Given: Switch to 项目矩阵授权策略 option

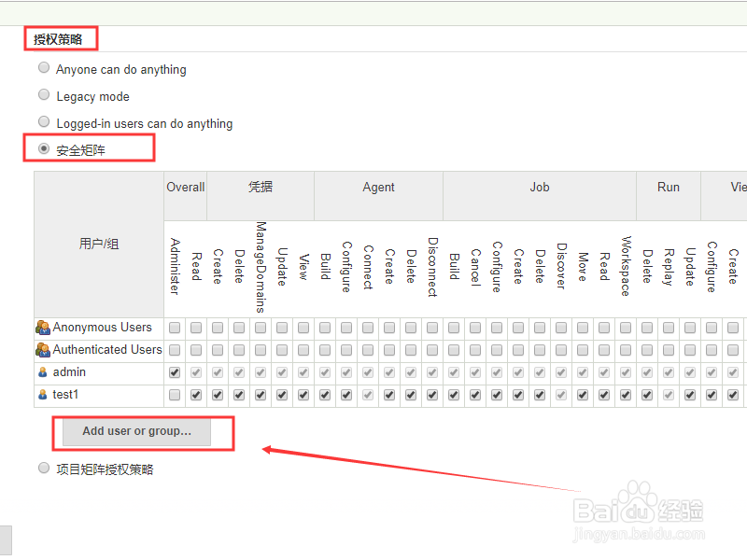Looking at the screenshot, I should pos(44,469).
